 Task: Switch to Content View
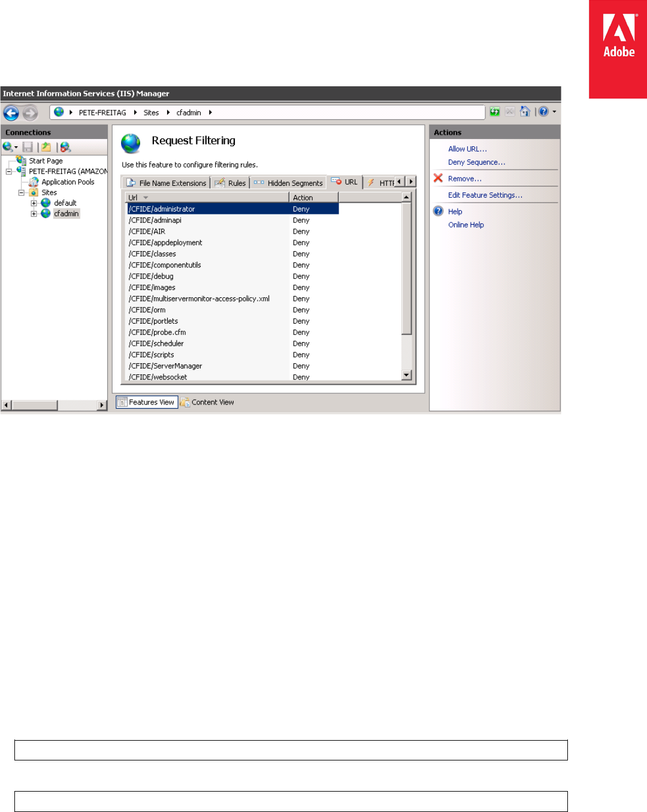(207, 402)
